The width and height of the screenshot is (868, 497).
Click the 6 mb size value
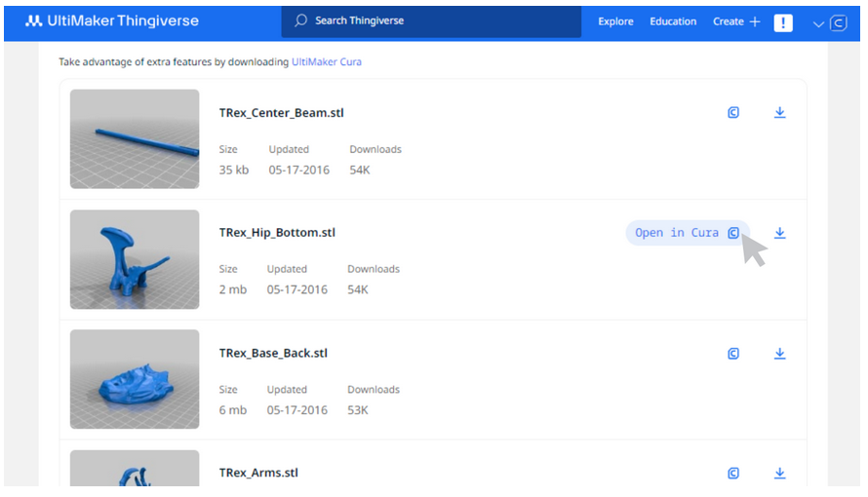pyautogui.click(x=232, y=410)
